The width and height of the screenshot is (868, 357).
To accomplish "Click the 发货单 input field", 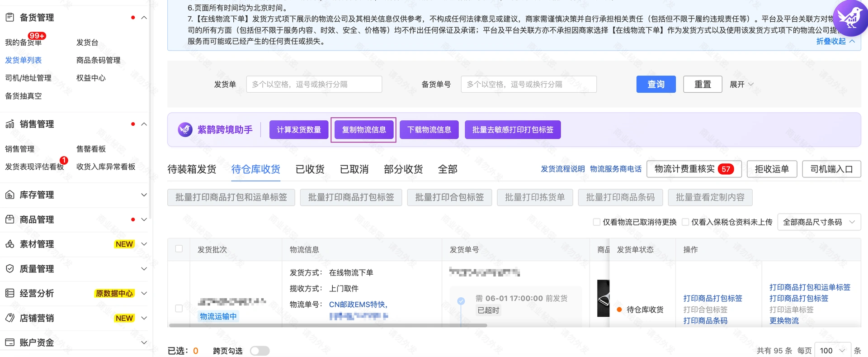I will [x=314, y=84].
